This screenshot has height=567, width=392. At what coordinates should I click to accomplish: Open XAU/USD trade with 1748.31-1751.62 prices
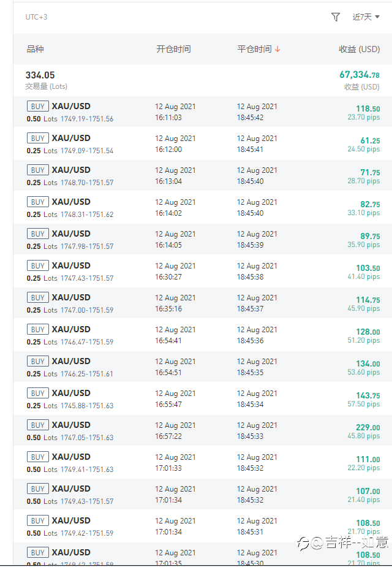coord(203,208)
